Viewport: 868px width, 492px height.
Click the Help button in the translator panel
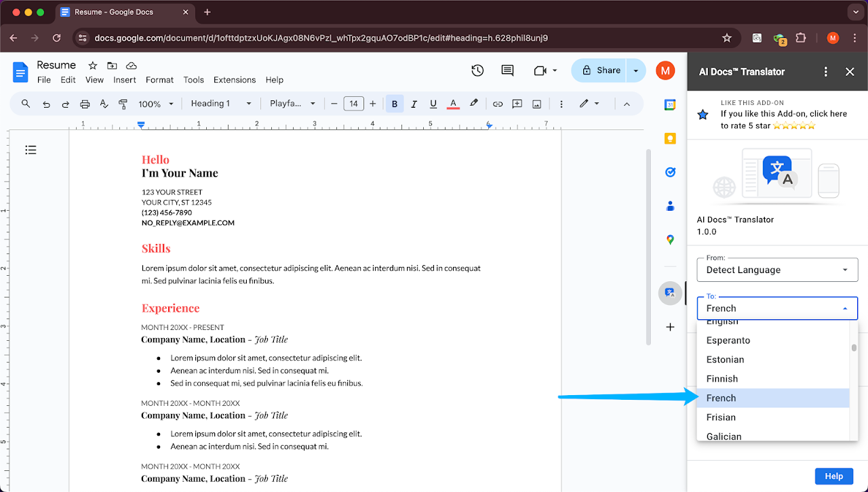[833, 476]
